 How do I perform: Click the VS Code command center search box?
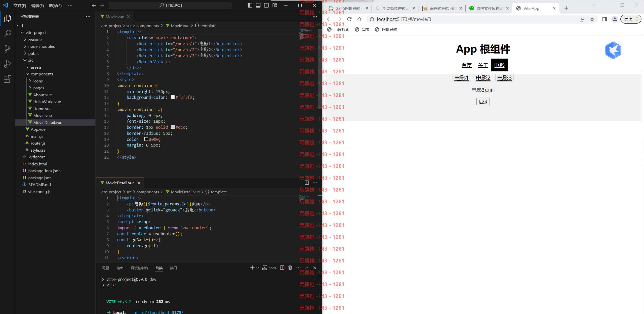(170, 5)
